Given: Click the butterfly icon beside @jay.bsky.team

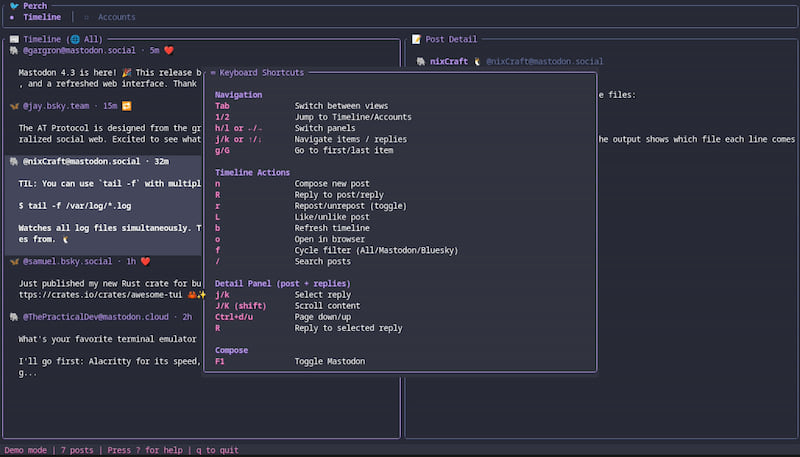Looking at the screenshot, I should point(14,106).
